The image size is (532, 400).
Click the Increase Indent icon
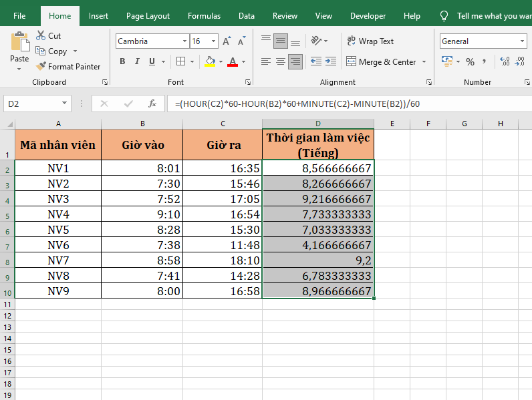(x=330, y=61)
